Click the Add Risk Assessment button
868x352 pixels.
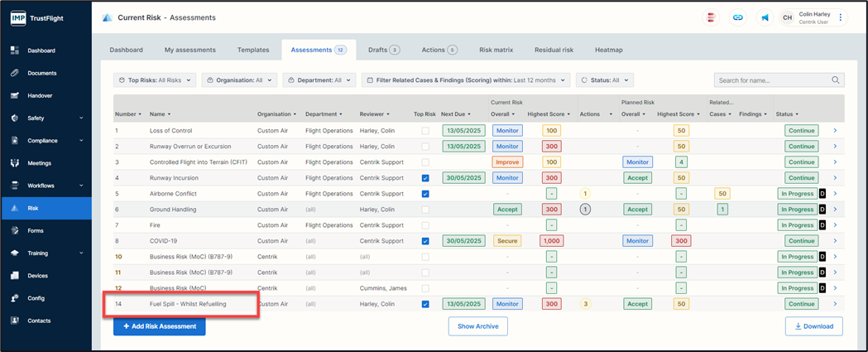159,326
